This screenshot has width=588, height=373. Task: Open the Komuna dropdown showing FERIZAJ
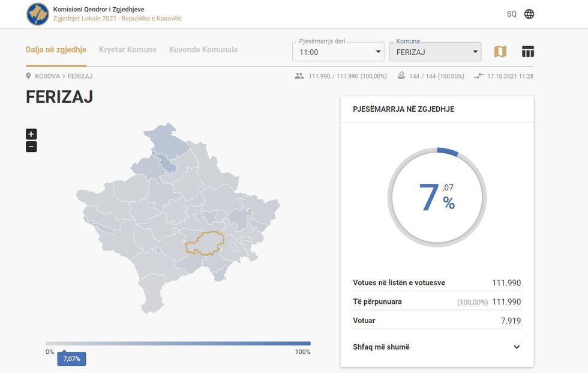[x=435, y=52]
